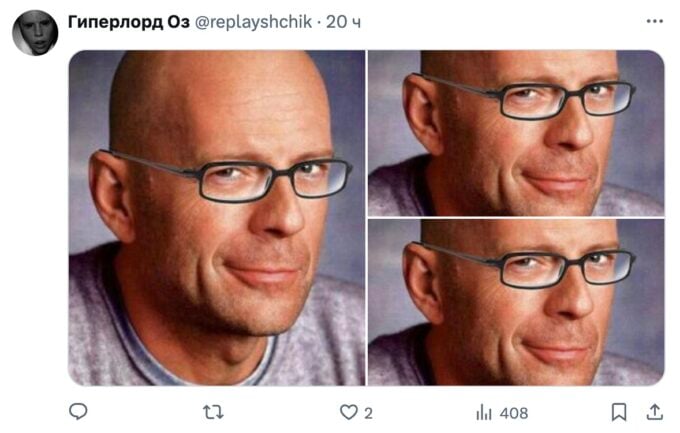
Task: Open the Гиперлорд Оз display name
Action: [129, 22]
